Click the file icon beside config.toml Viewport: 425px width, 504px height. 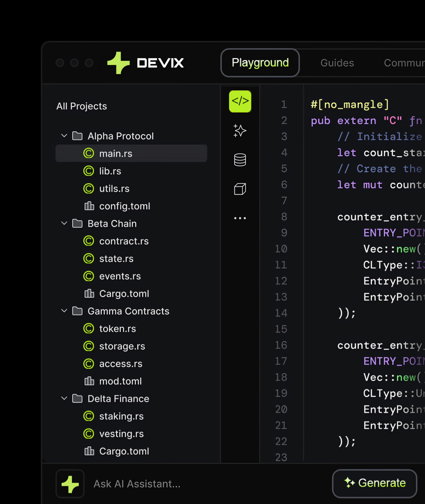pos(89,206)
